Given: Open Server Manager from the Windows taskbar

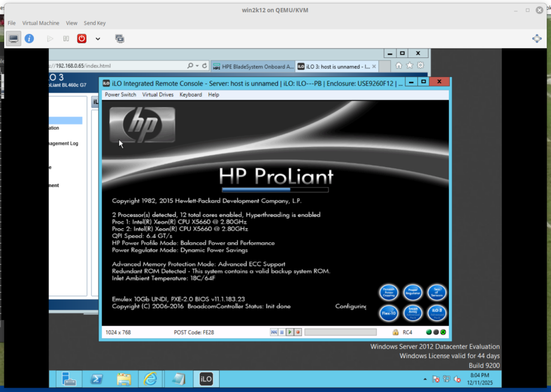Looking at the screenshot, I should pos(69,379).
